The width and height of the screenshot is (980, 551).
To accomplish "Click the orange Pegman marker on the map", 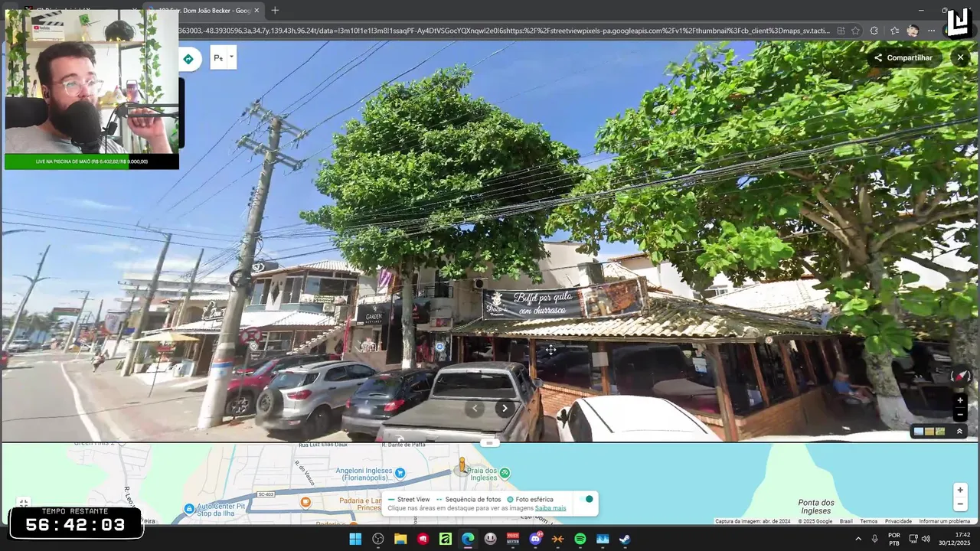I will tap(462, 465).
